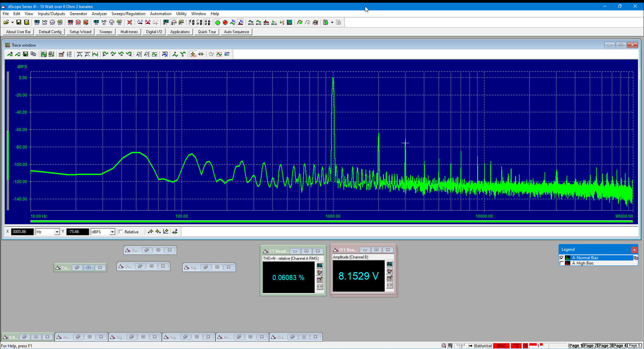The width and height of the screenshot is (644, 349).
Task: Click the first A/B channel select icon
Action: pos(192,22)
